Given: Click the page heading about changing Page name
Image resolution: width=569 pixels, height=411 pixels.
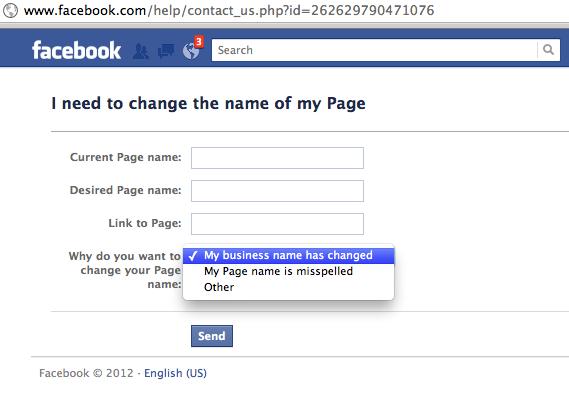Looking at the screenshot, I should pyautogui.click(x=208, y=103).
